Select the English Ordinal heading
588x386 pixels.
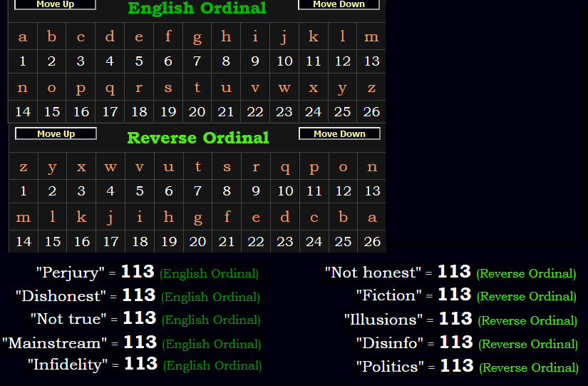pyautogui.click(x=197, y=8)
